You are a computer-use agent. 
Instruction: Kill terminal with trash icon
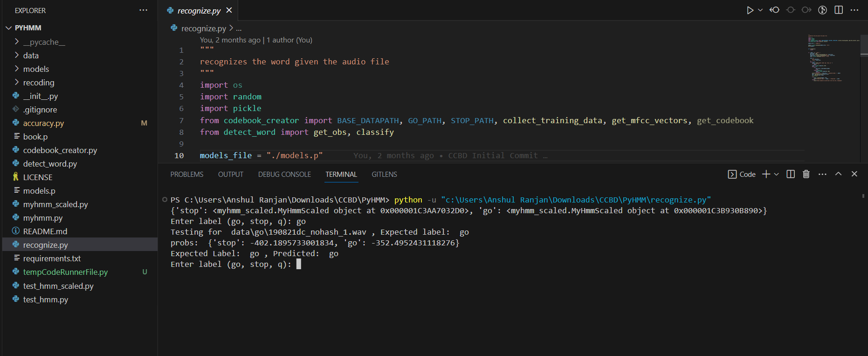tap(806, 174)
